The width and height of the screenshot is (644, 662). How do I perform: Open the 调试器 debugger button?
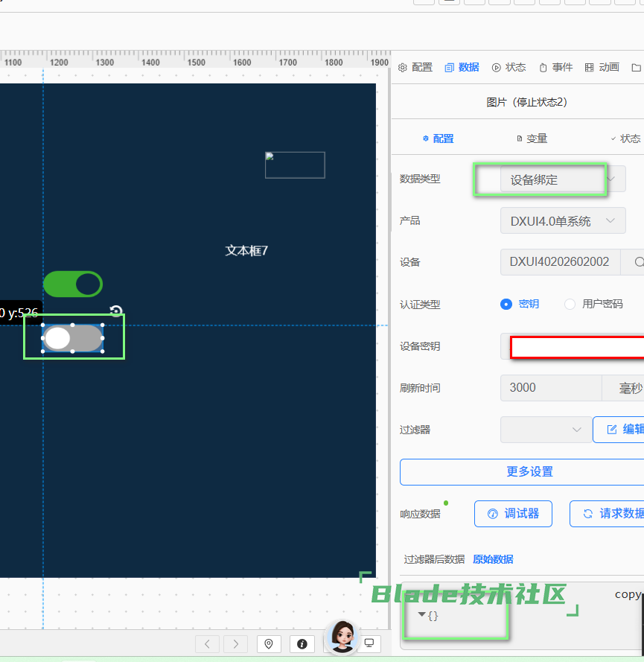(x=513, y=514)
